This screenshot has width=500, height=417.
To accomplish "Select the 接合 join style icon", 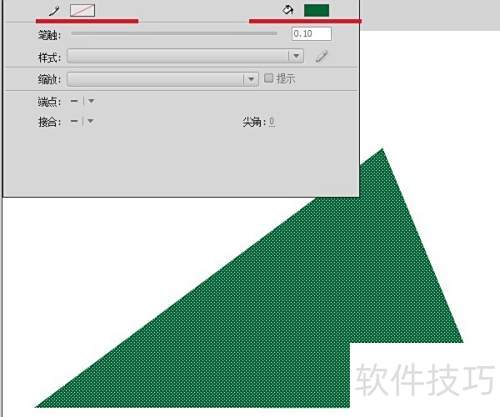I will click(x=74, y=121).
